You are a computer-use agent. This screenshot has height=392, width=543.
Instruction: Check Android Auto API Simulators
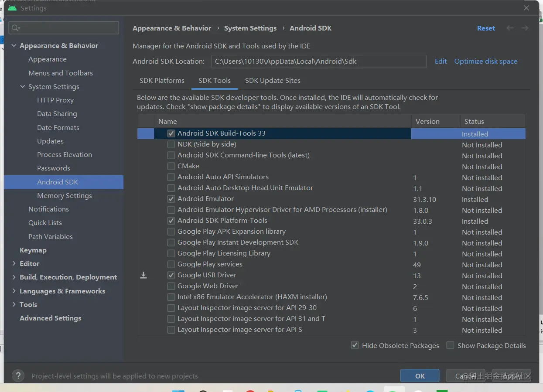coord(171,177)
